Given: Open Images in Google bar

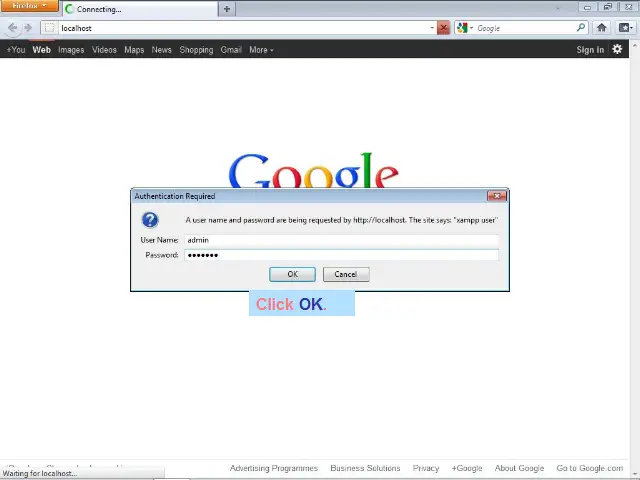Looking at the screenshot, I should (x=71, y=50).
